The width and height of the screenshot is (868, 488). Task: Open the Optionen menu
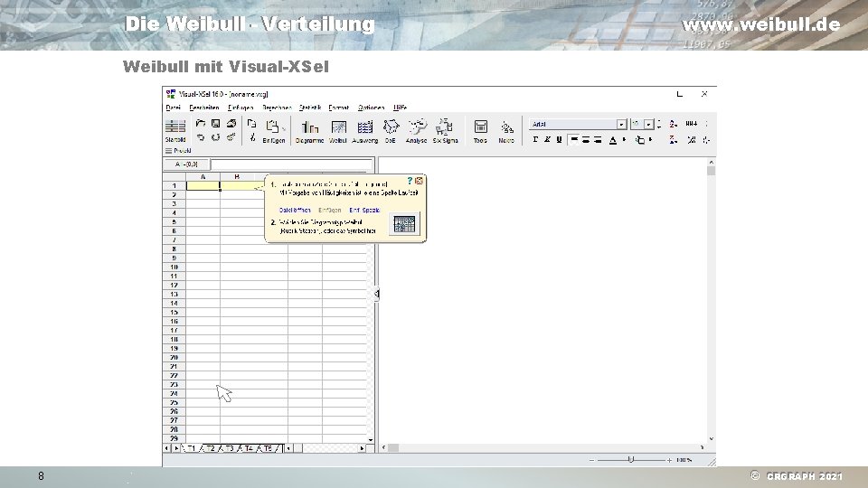(x=371, y=108)
